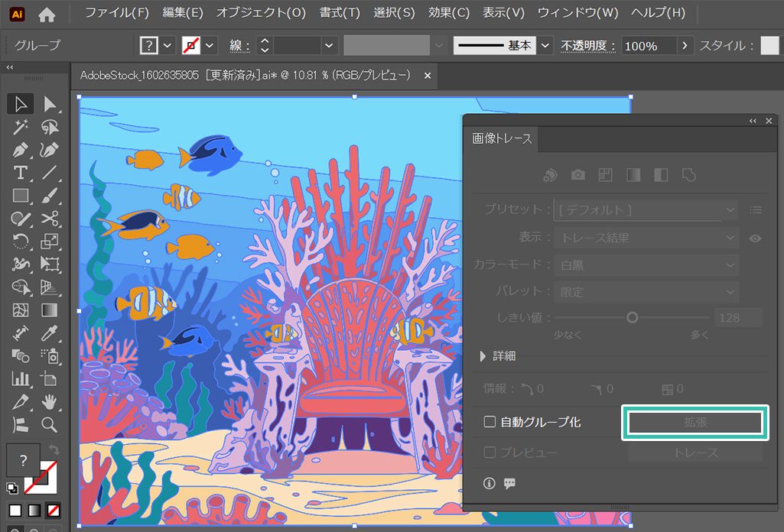Image resolution: width=784 pixels, height=532 pixels.
Task: Enable the 自動グループ化 checkbox
Action: (x=490, y=422)
